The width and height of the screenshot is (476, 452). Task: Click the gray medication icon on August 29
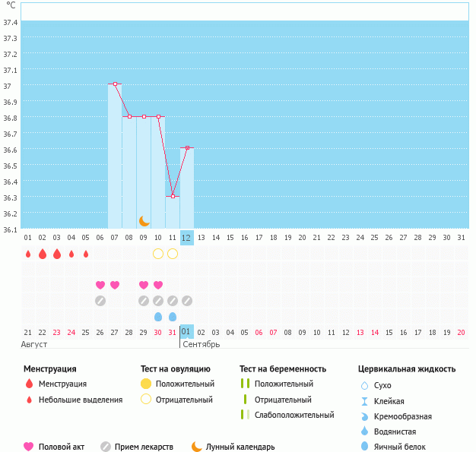click(144, 301)
